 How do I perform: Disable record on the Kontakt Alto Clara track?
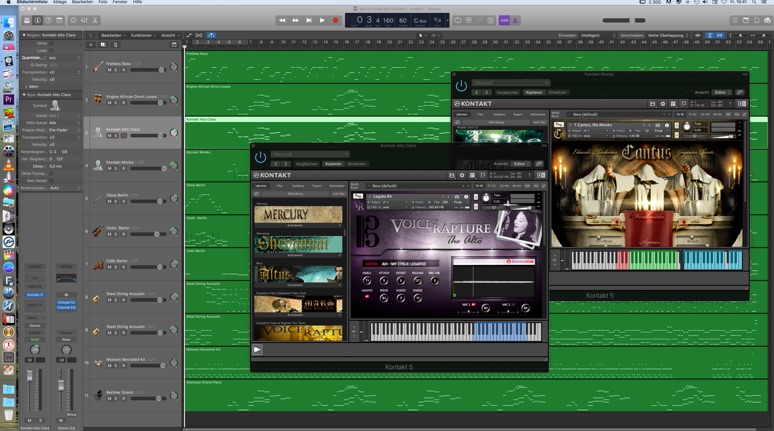[123, 135]
